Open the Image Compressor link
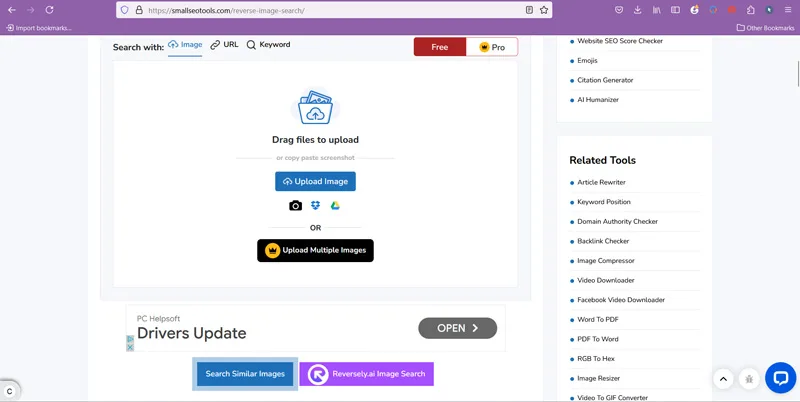This screenshot has height=402, width=800. click(x=606, y=261)
